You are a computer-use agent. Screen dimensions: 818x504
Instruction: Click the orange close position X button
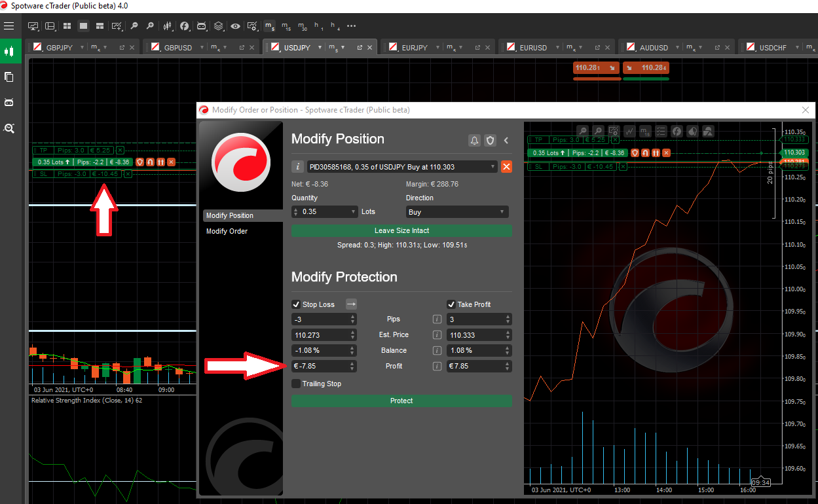pos(506,167)
